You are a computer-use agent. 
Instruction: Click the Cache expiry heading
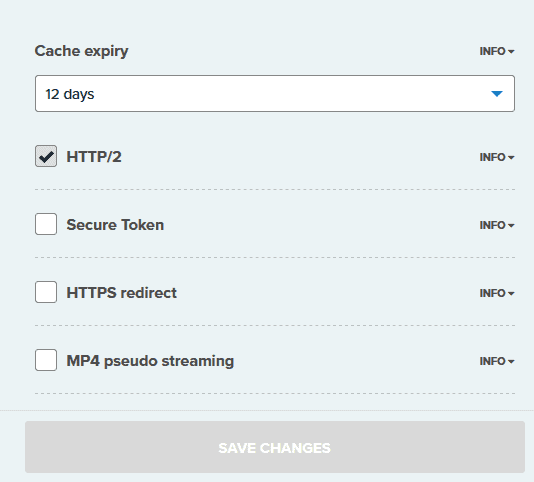click(x=81, y=51)
